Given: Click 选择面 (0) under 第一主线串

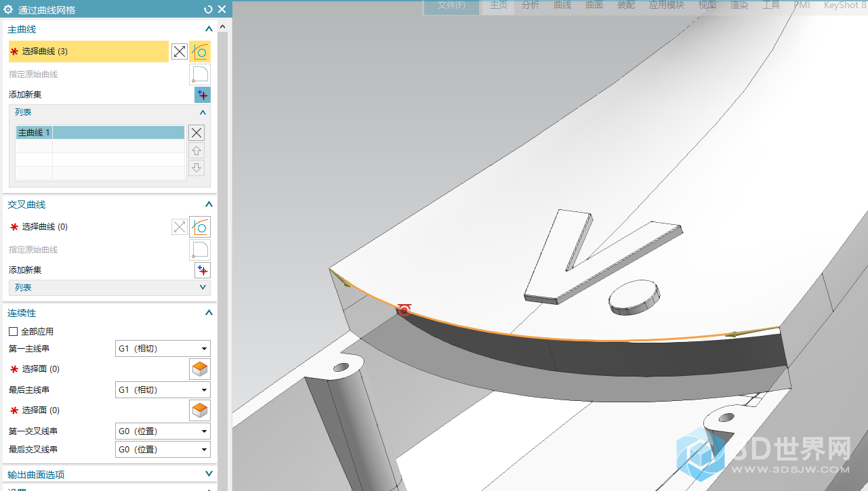Looking at the screenshot, I should coord(41,369).
